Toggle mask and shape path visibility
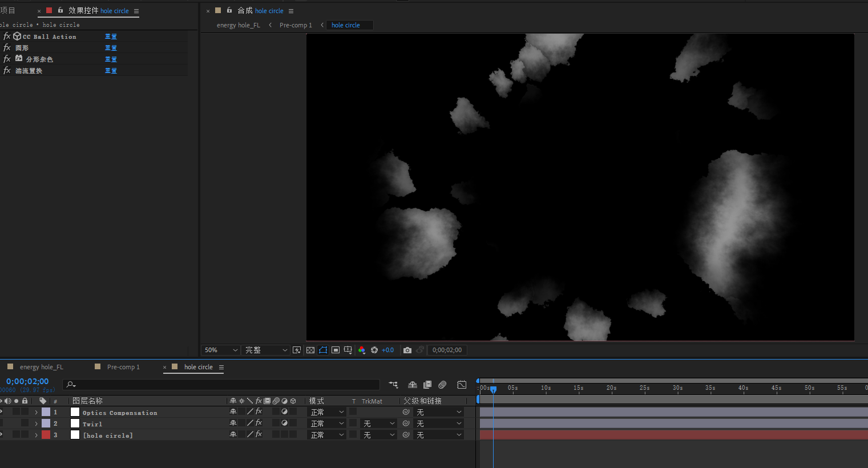The width and height of the screenshot is (868, 468). 323,350
